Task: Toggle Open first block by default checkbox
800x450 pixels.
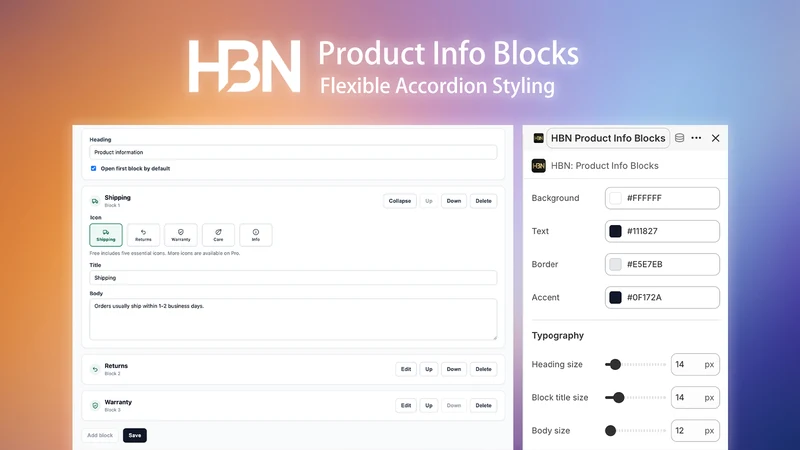Action: (93, 168)
